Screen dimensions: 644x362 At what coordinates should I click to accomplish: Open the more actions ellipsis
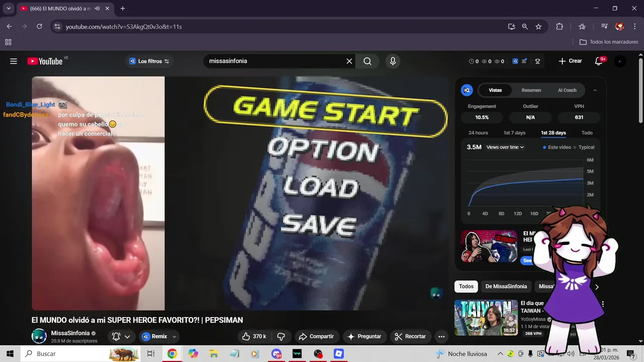point(441,336)
